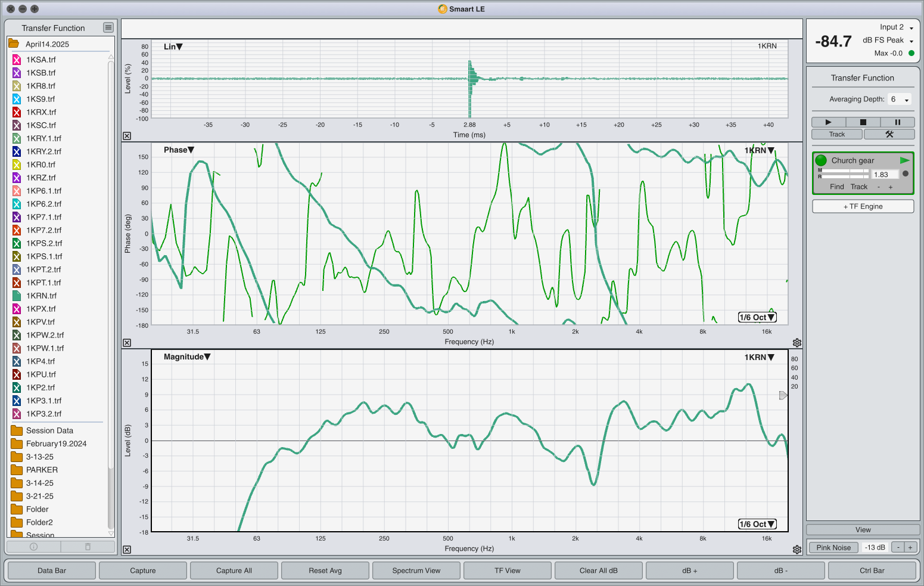This screenshot has width=924, height=586.
Task: Add a new TF Engine
Action: (863, 206)
